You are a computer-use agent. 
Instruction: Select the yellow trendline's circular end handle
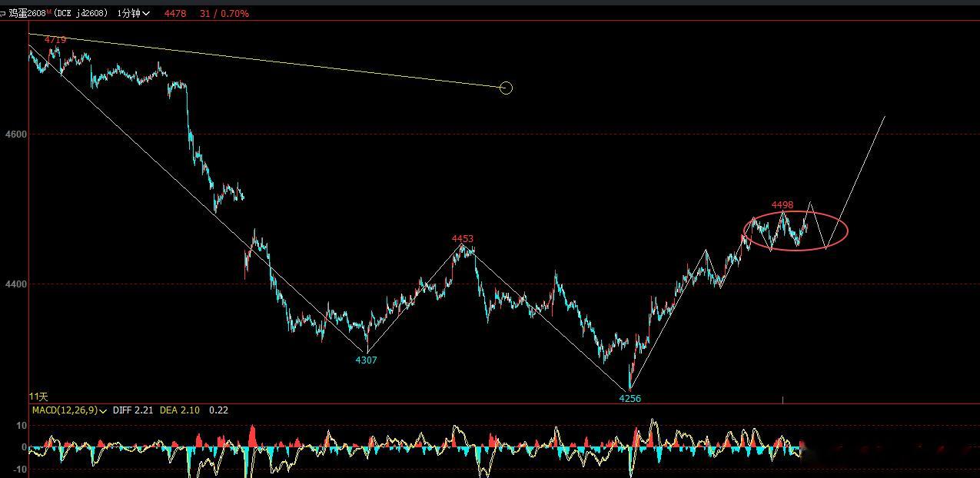pos(506,88)
